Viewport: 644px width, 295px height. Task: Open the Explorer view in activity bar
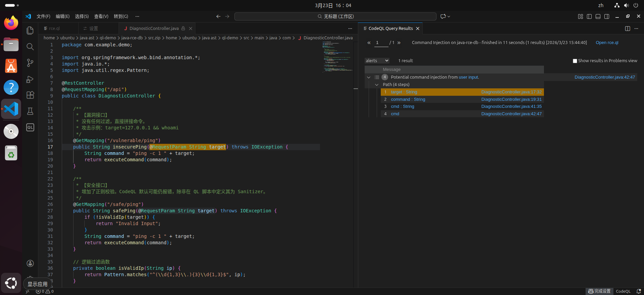[30, 31]
